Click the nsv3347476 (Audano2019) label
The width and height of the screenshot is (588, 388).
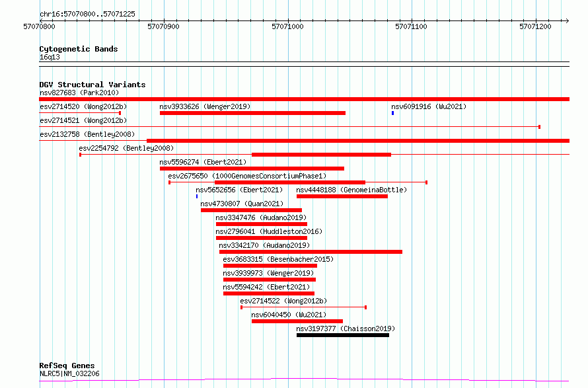tap(261, 217)
